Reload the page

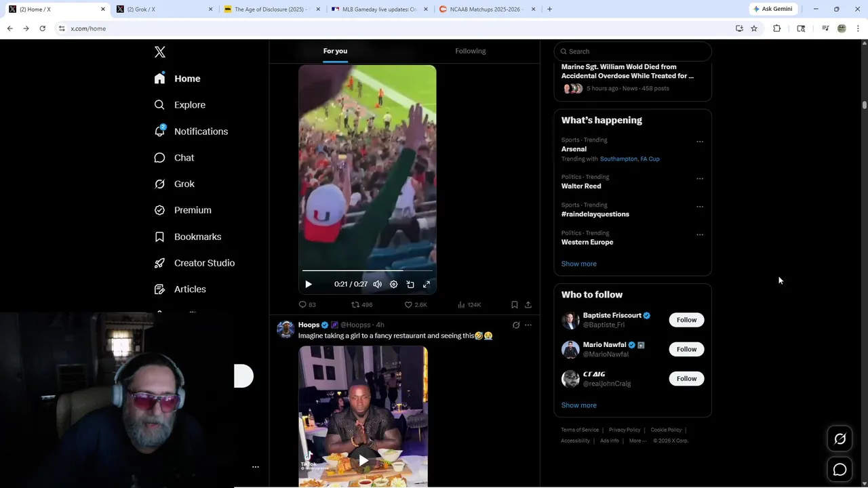[42, 28]
